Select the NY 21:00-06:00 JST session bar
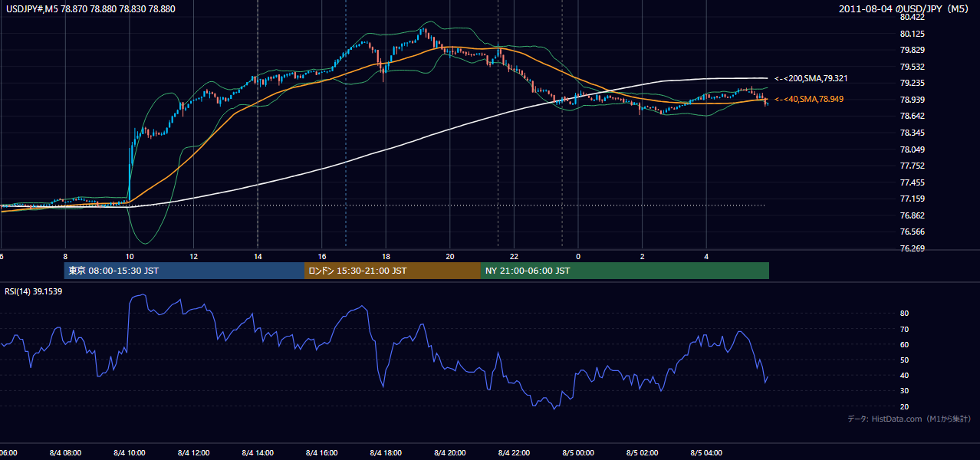 click(x=625, y=271)
